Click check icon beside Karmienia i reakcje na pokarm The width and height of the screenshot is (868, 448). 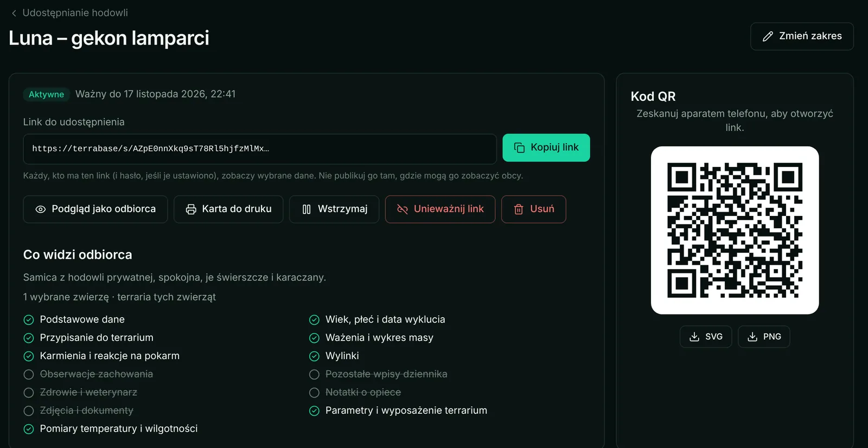point(29,356)
